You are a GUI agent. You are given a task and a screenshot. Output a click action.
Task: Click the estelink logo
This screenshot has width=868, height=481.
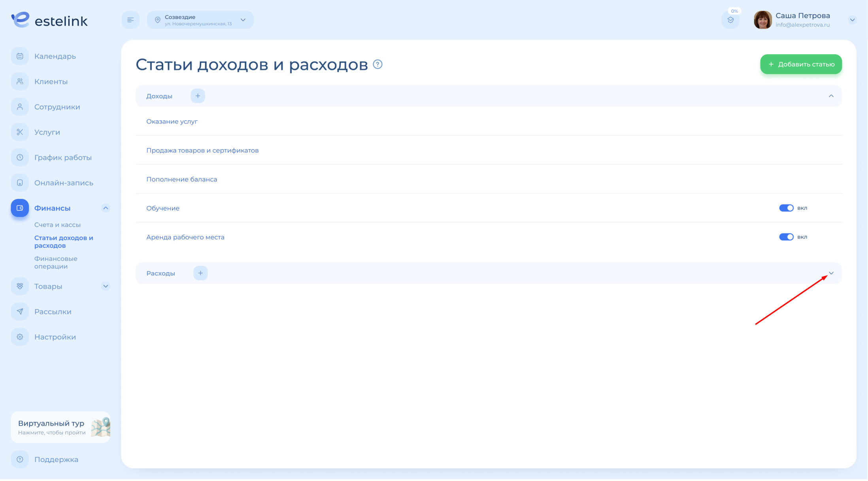49,20
